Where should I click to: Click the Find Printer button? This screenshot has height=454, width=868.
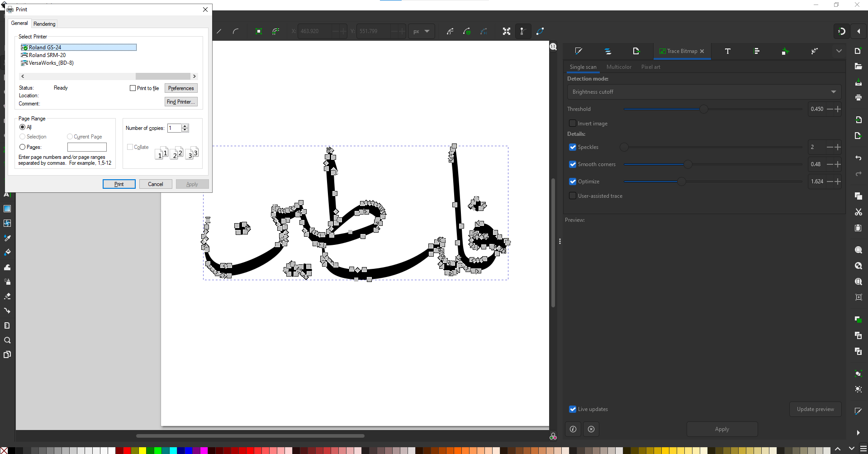click(180, 101)
